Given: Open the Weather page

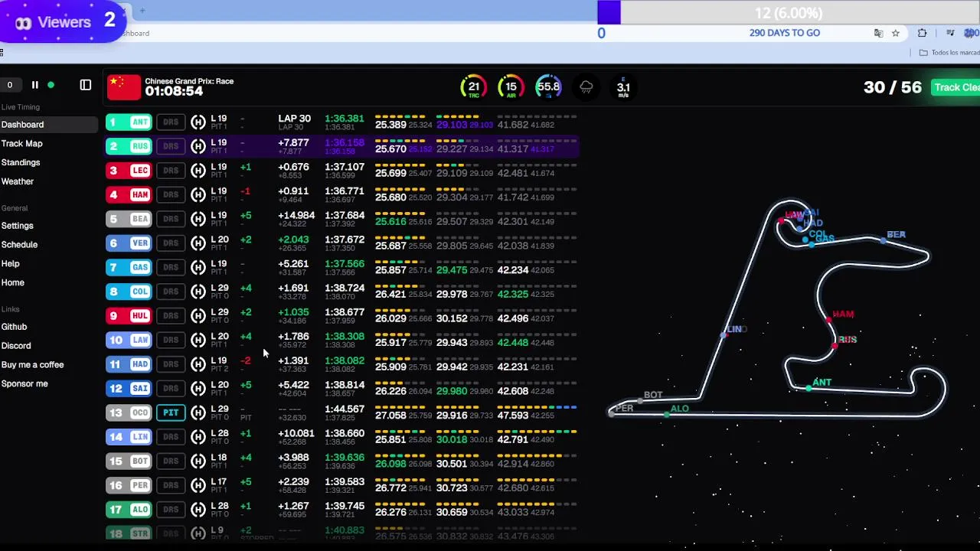Looking at the screenshot, I should (17, 182).
